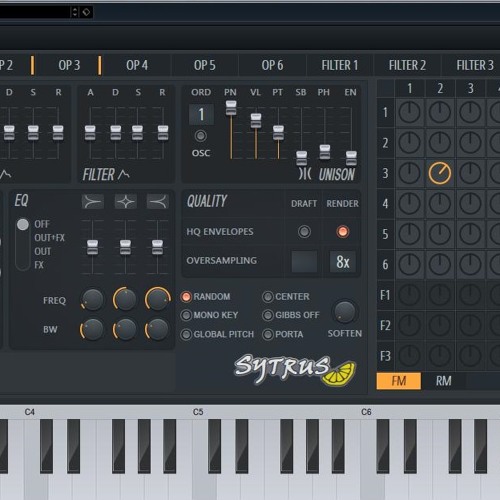Image resolution: width=500 pixels, height=500 pixels.
Task: Switch to the OP 3 tab
Action: [69, 65]
